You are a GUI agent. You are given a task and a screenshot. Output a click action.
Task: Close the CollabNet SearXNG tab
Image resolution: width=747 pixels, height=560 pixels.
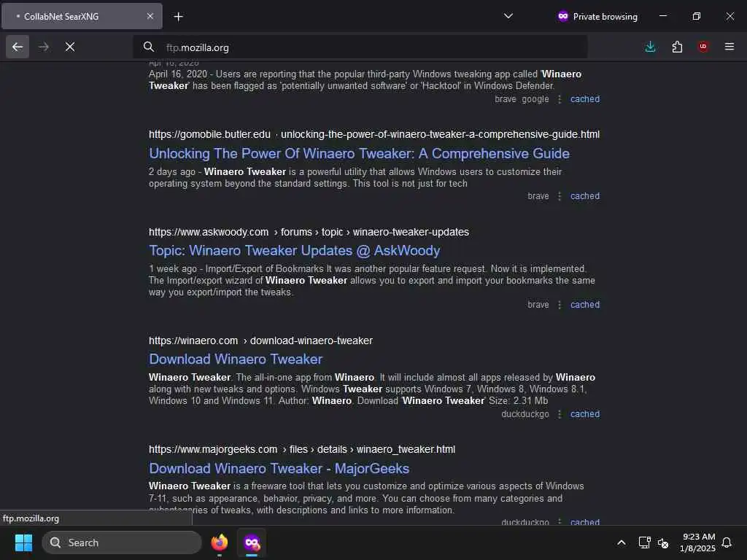pos(150,16)
